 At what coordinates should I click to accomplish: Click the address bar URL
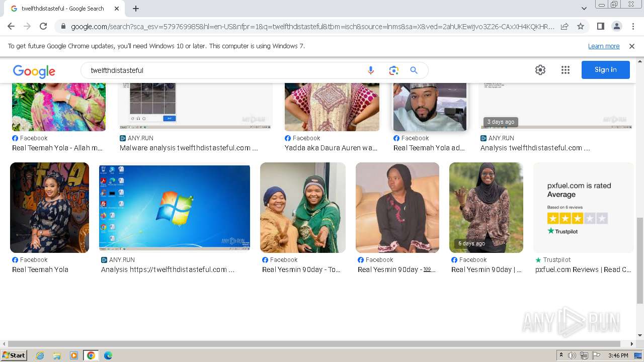[312, 26]
